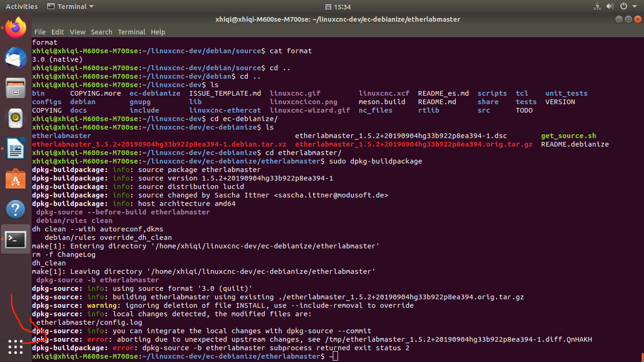Click 'sascha.ittner@modusoft.de' email text
Screen dimensions: 644x362
(x=331, y=195)
